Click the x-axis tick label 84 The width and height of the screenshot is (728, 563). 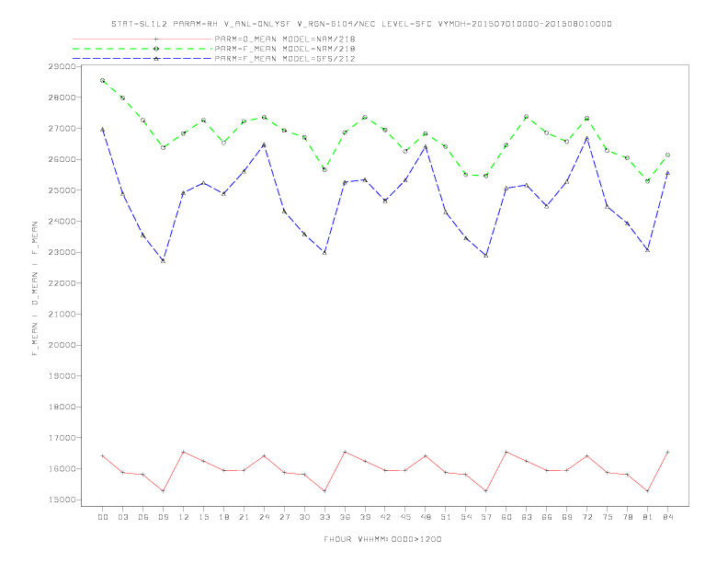coord(667,517)
